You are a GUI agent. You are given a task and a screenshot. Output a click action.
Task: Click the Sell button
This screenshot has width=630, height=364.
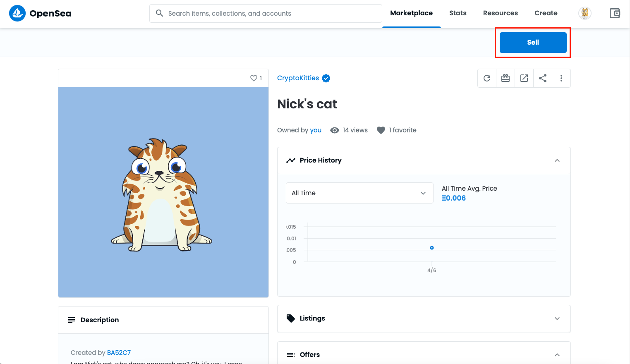(533, 43)
